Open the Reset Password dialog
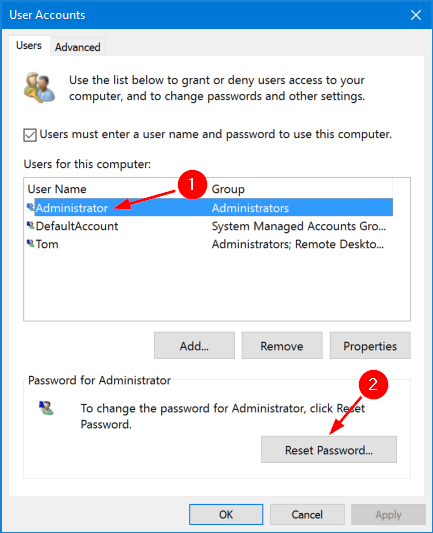The image size is (433, 533). click(329, 450)
